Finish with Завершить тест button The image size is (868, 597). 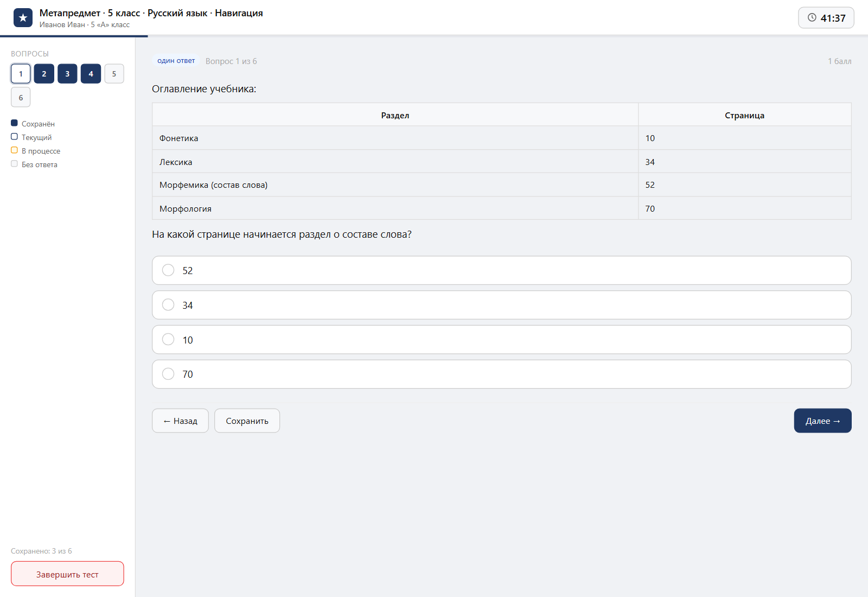[x=67, y=574]
